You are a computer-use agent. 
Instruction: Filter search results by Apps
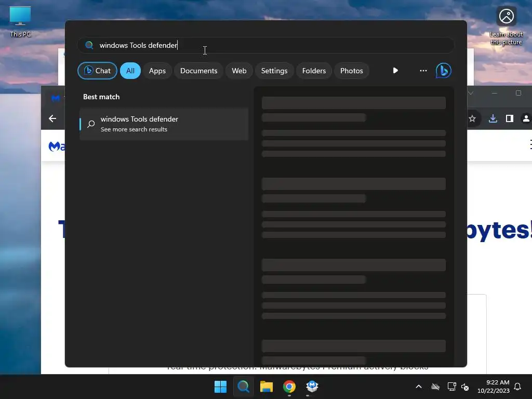point(157,71)
